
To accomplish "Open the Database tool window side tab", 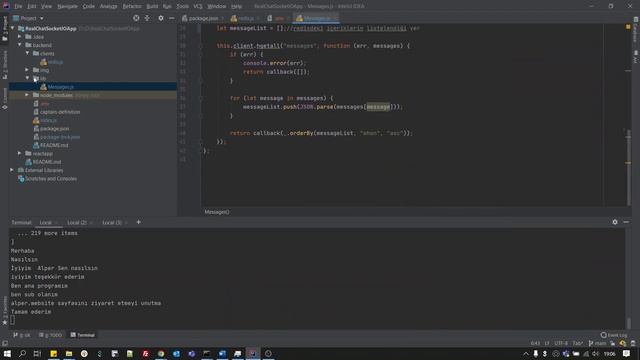I will coord(636,29).
